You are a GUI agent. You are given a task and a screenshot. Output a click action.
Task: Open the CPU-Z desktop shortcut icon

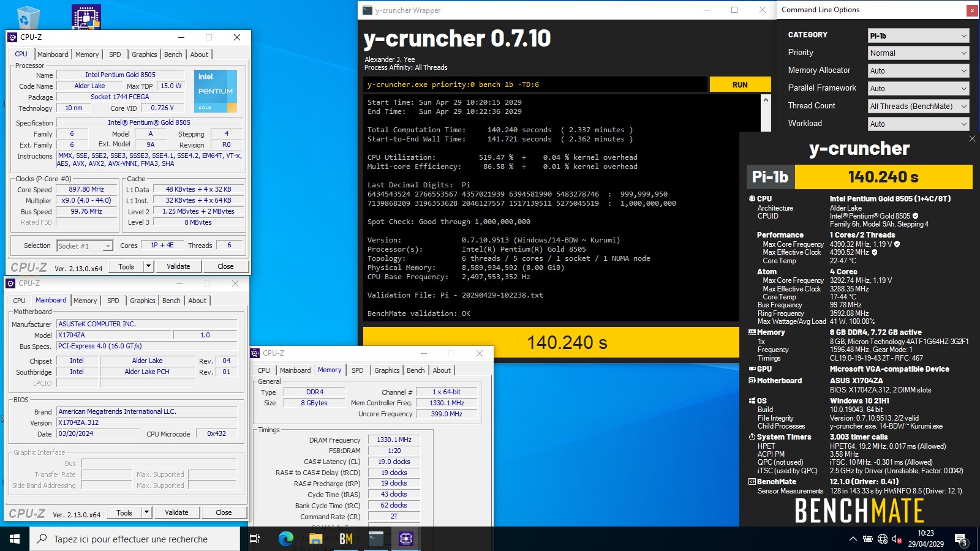tap(86, 17)
